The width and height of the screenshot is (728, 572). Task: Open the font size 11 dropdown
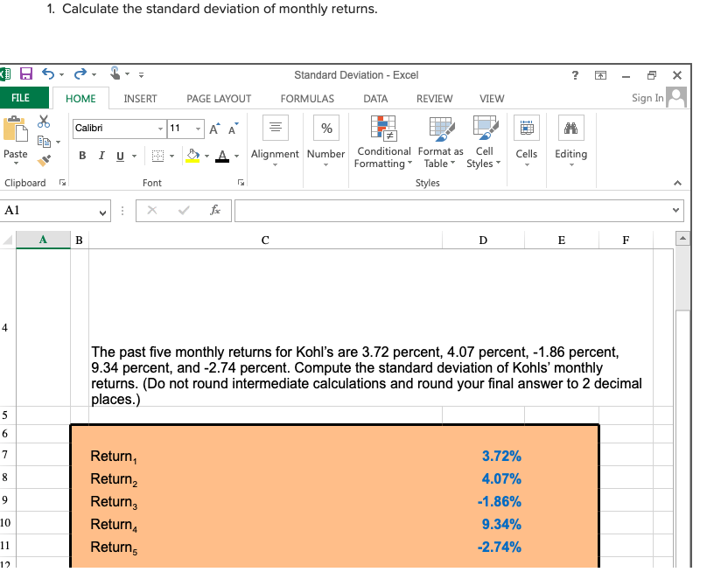pyautogui.click(x=199, y=129)
